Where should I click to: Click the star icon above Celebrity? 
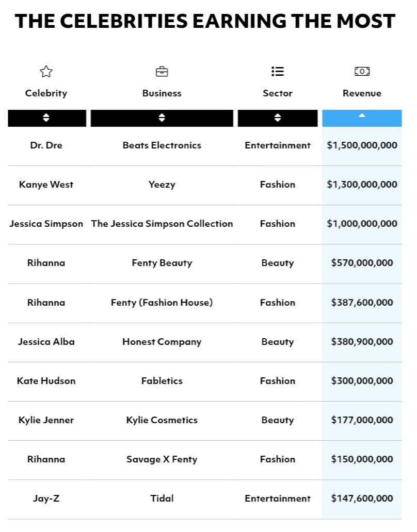(x=46, y=72)
